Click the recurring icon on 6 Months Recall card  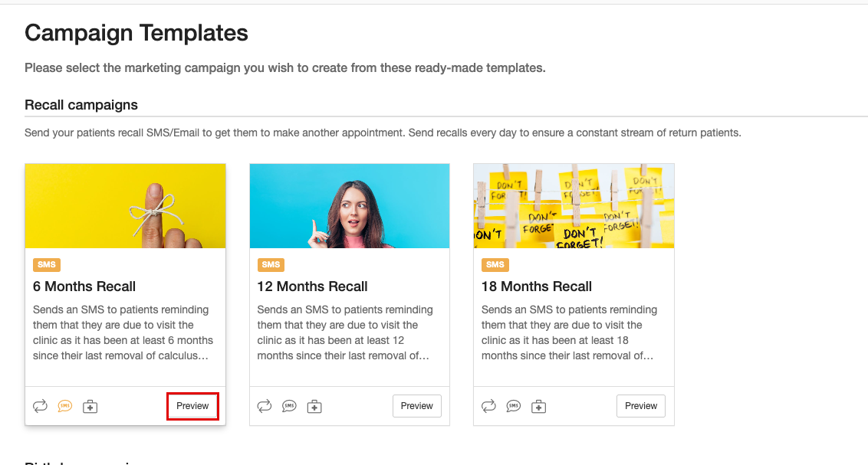(40, 406)
